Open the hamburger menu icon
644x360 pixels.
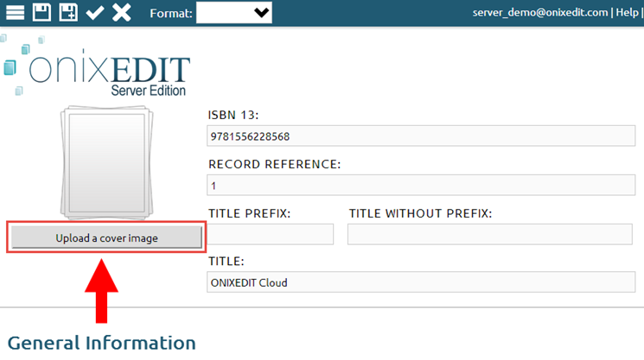point(16,12)
